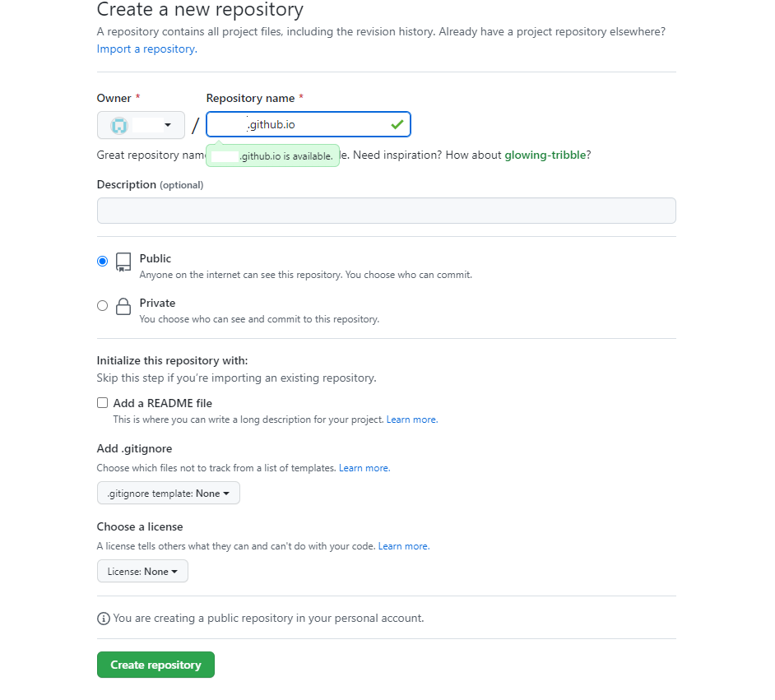775x700 pixels.
Task: Click the owner avatar icon
Action: [120, 125]
